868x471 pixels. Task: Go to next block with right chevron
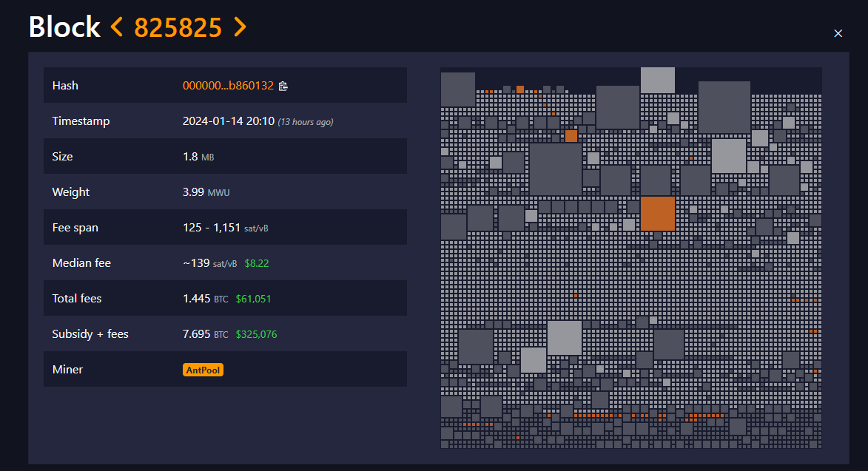(240, 27)
